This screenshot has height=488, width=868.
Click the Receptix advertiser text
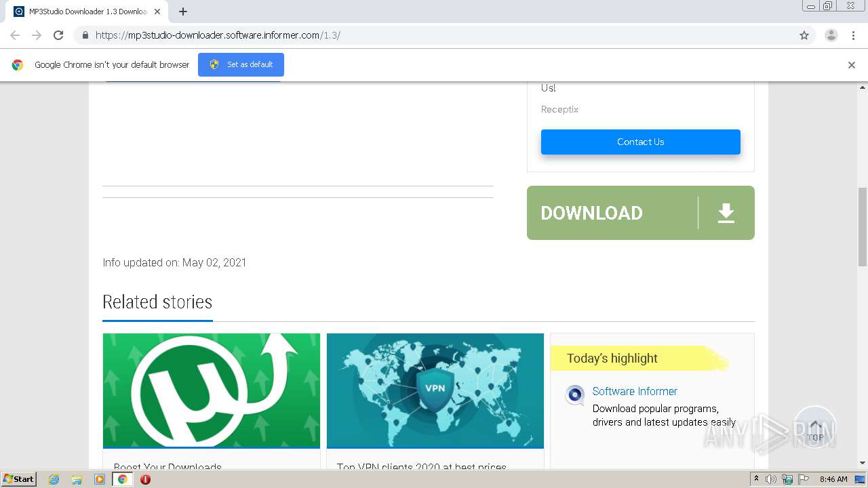[x=559, y=109]
